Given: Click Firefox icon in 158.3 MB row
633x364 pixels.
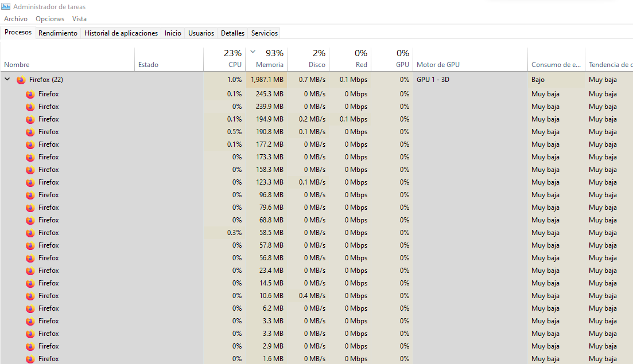Looking at the screenshot, I should (30, 170).
